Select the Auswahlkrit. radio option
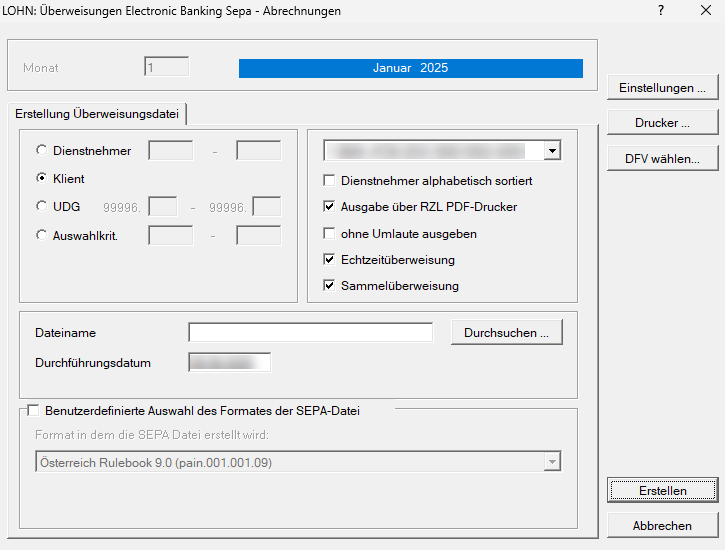725x550 pixels. tap(41, 236)
